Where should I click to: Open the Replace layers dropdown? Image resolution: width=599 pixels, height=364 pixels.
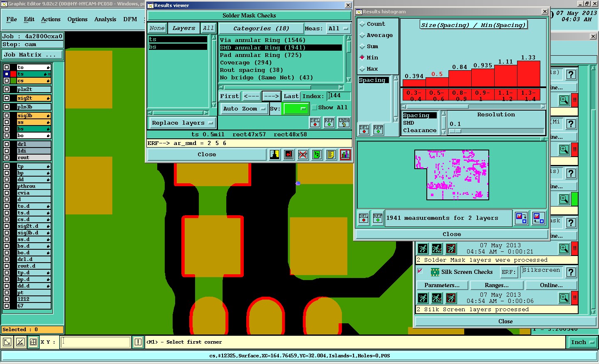pyautogui.click(x=182, y=123)
